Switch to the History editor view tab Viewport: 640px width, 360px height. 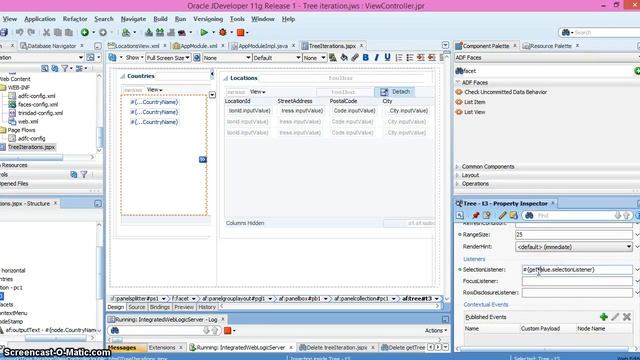(x=207, y=307)
